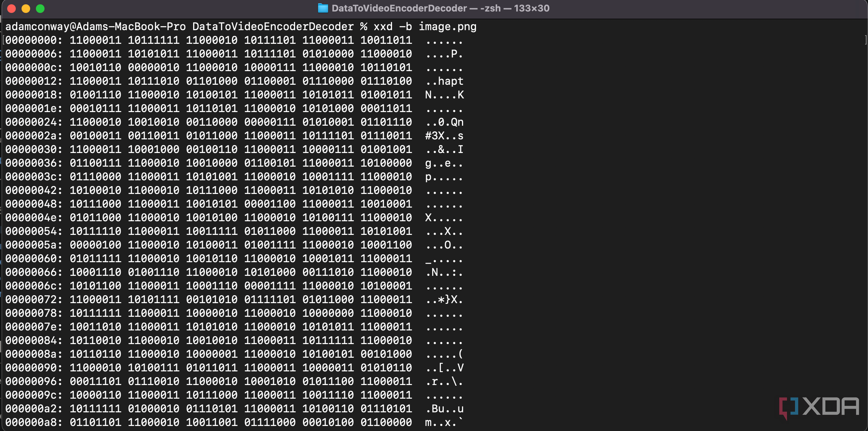Click ASCII text '..0.Qn'

point(444,122)
